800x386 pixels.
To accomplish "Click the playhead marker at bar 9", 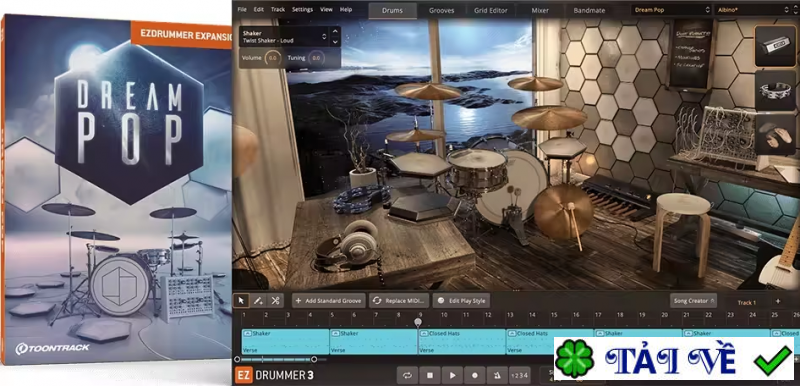I will [x=418, y=322].
